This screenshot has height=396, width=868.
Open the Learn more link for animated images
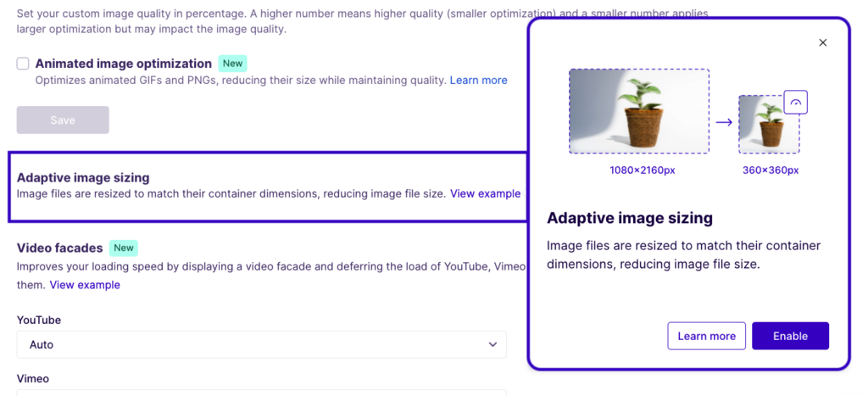(478, 81)
